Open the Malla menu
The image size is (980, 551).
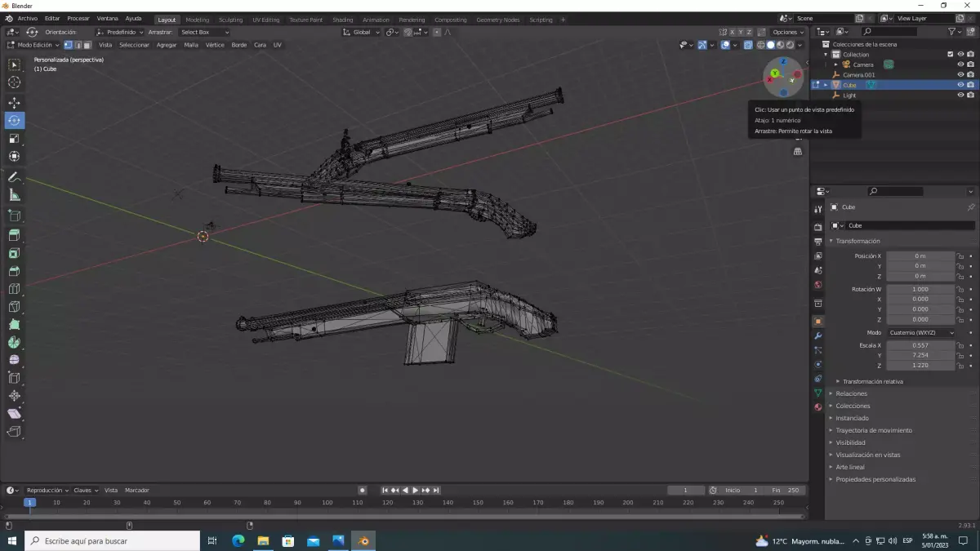[x=191, y=45]
